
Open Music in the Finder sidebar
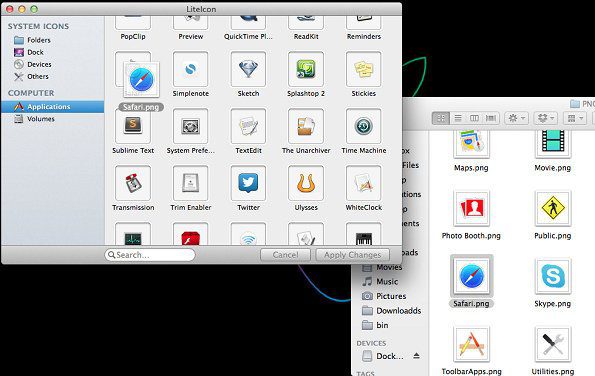(380, 282)
